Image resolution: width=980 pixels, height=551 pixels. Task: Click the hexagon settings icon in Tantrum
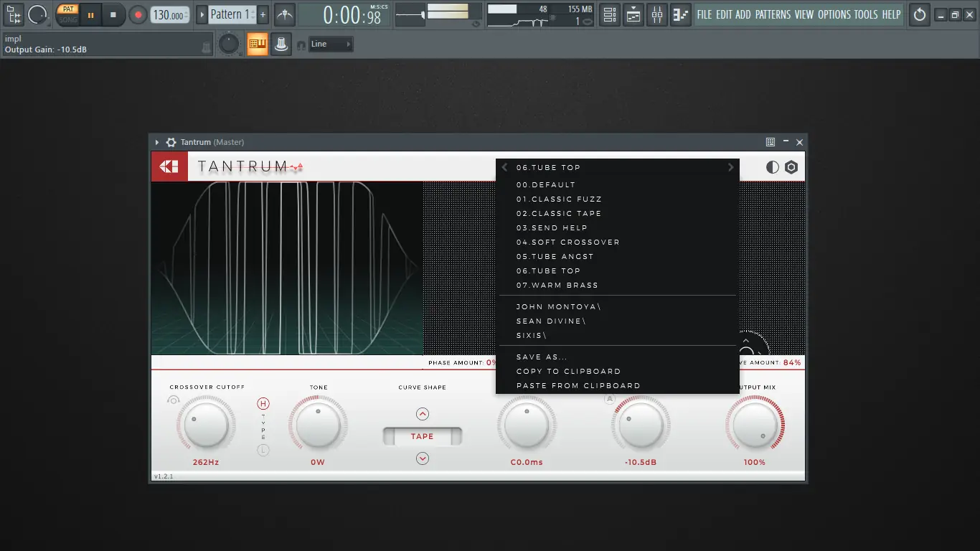(x=791, y=167)
